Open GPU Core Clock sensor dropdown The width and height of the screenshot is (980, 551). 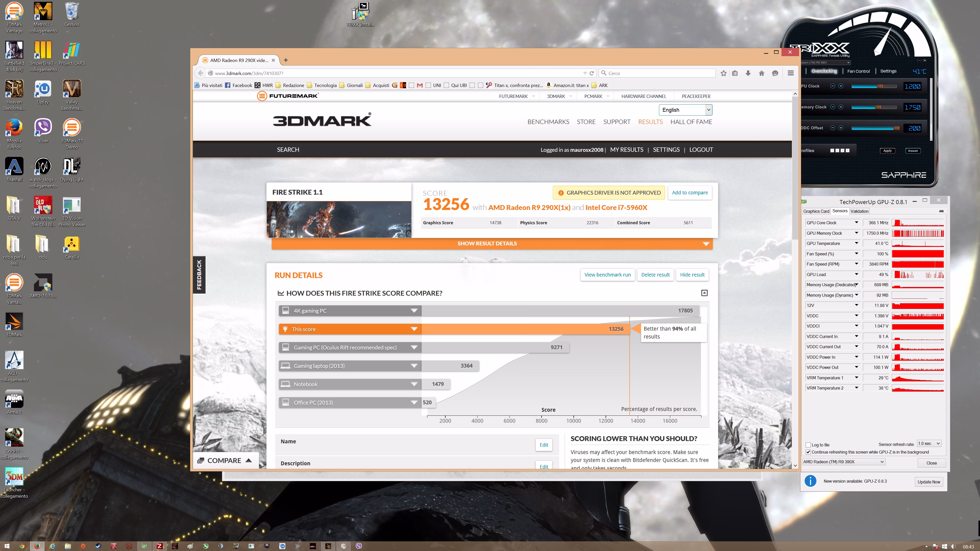click(x=856, y=222)
